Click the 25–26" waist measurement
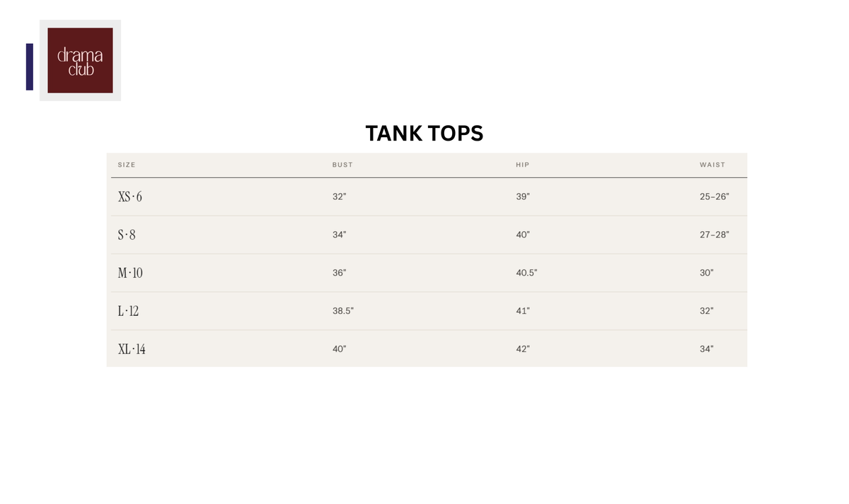 [715, 197]
